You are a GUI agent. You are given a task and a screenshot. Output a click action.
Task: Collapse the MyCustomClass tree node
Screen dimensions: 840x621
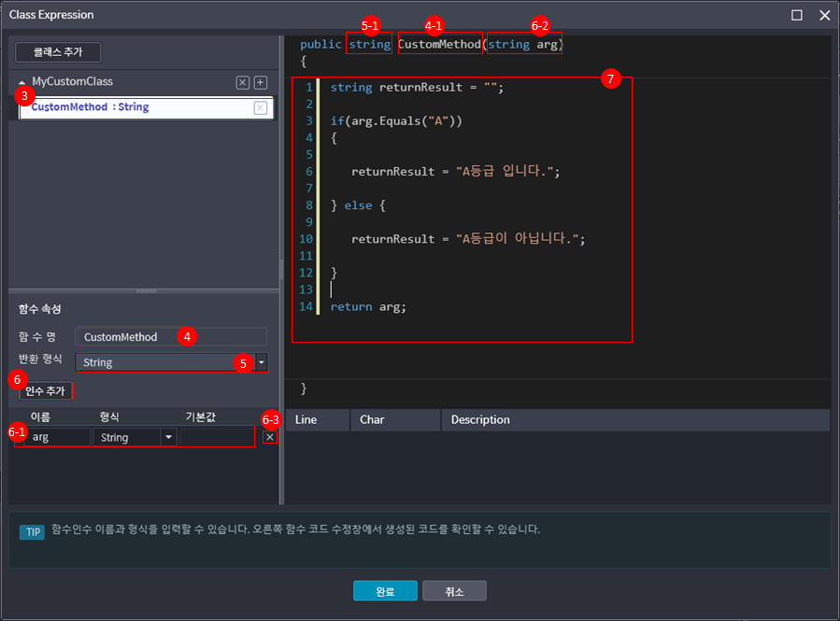click(22, 83)
